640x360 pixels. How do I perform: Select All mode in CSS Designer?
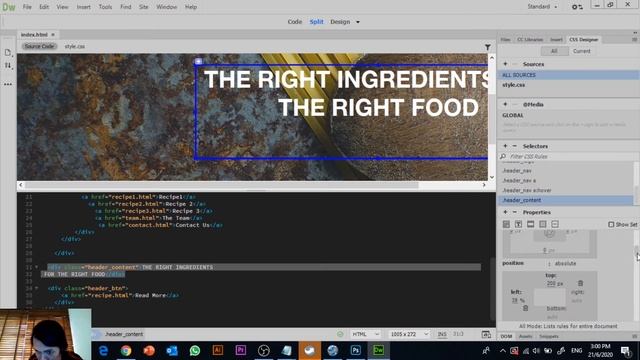[x=554, y=51]
